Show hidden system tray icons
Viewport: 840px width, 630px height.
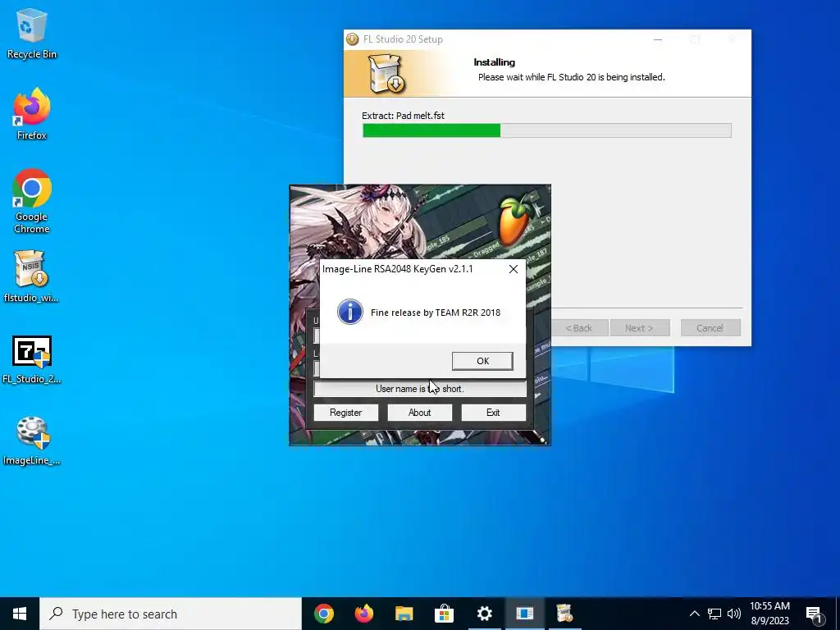click(x=694, y=614)
